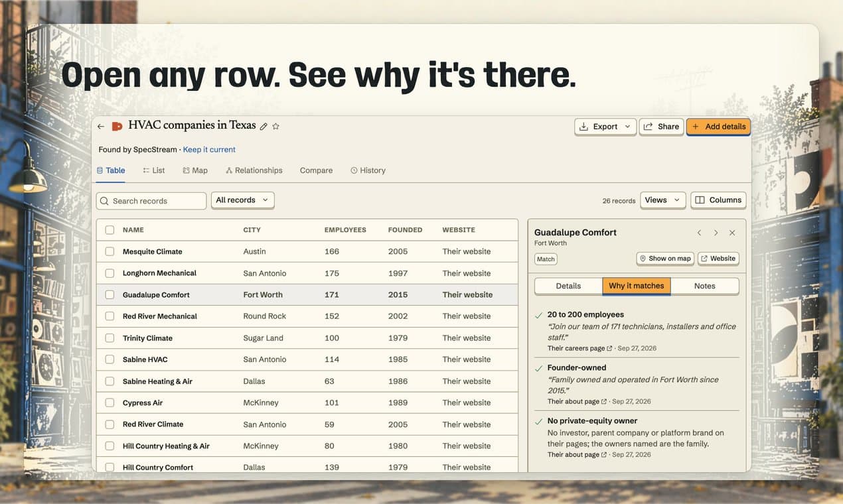
Task: Switch to the Compare tab
Action: pyautogui.click(x=316, y=170)
